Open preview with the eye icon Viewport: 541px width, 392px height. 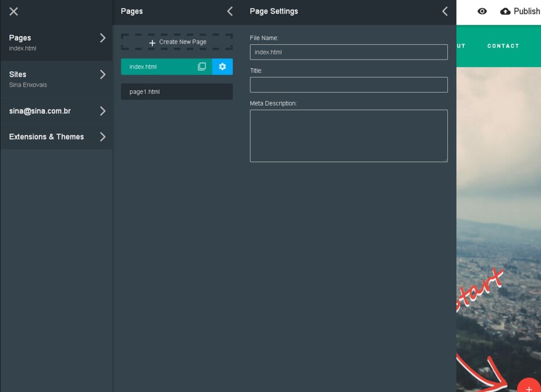[x=482, y=11]
